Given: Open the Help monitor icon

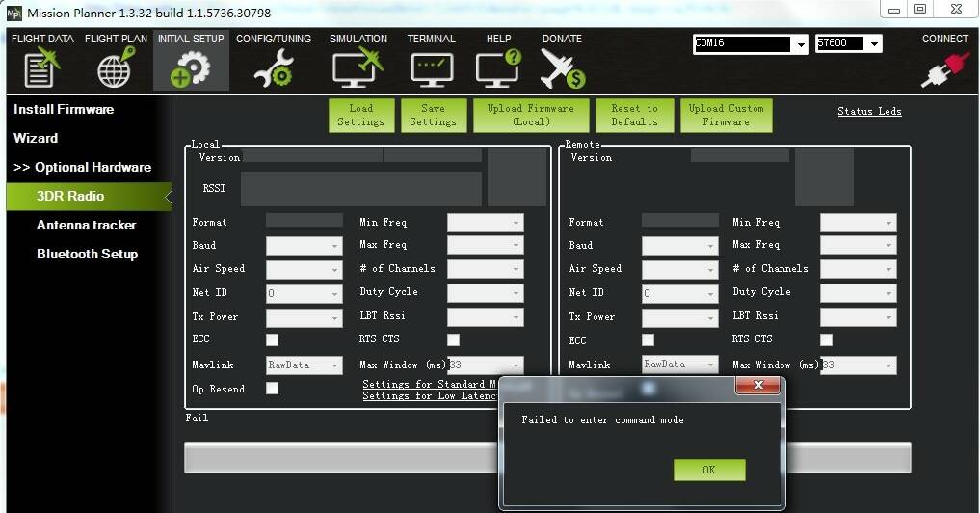Looking at the screenshot, I should click(498, 67).
